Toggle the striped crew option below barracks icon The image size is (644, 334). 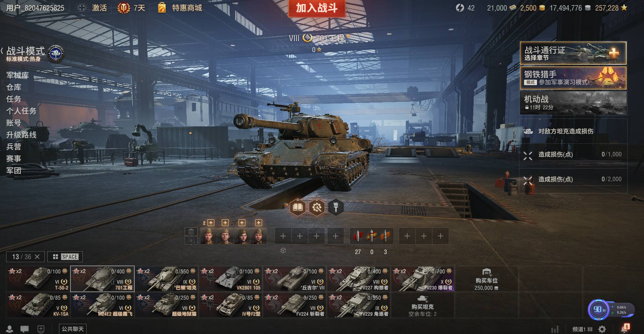(x=191, y=240)
